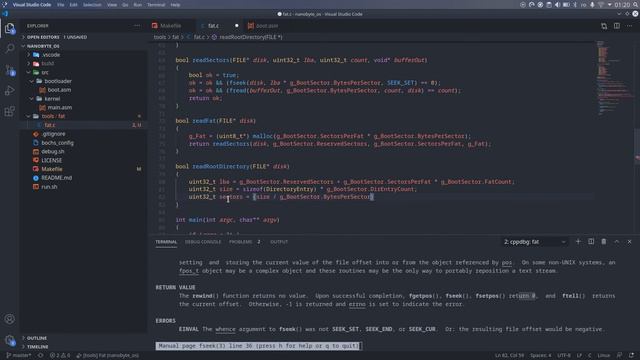Expand the Timeline section
Viewport: 640px width, 360px height.
(84, 347)
